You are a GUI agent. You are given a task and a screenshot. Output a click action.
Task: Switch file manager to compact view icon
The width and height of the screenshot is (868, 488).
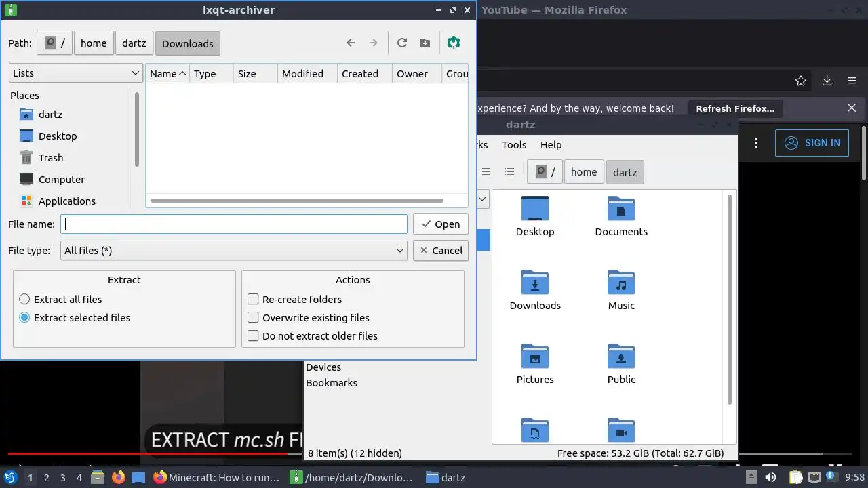tap(486, 172)
